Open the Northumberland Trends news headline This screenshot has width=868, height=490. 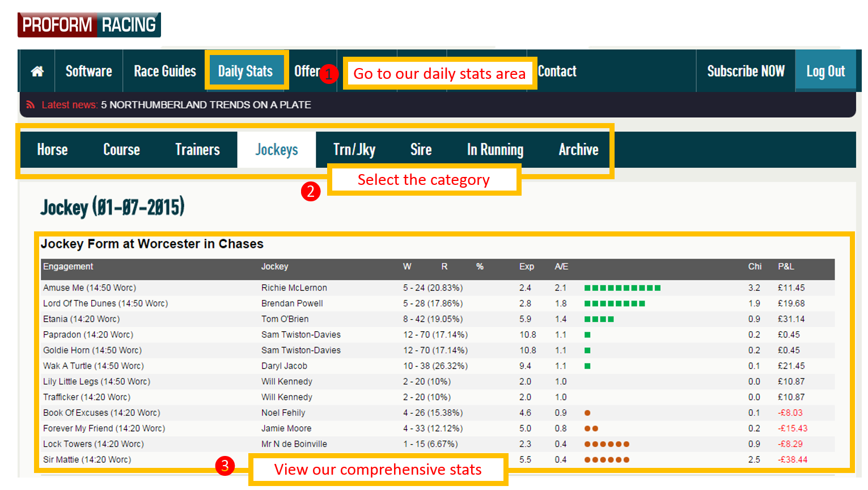tap(206, 105)
